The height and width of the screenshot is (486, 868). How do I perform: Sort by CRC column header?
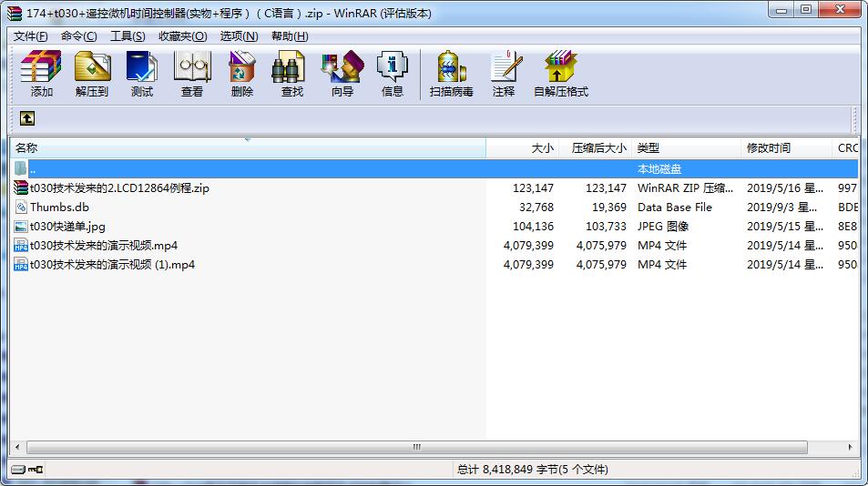click(845, 148)
